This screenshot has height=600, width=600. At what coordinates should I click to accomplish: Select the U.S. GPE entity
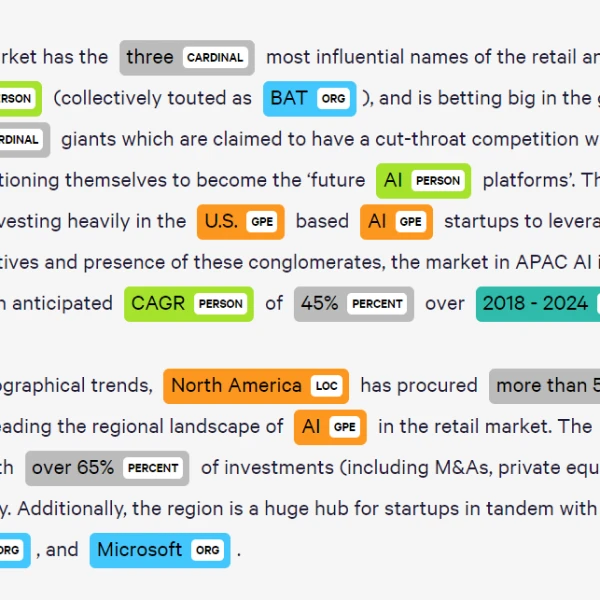click(241, 222)
